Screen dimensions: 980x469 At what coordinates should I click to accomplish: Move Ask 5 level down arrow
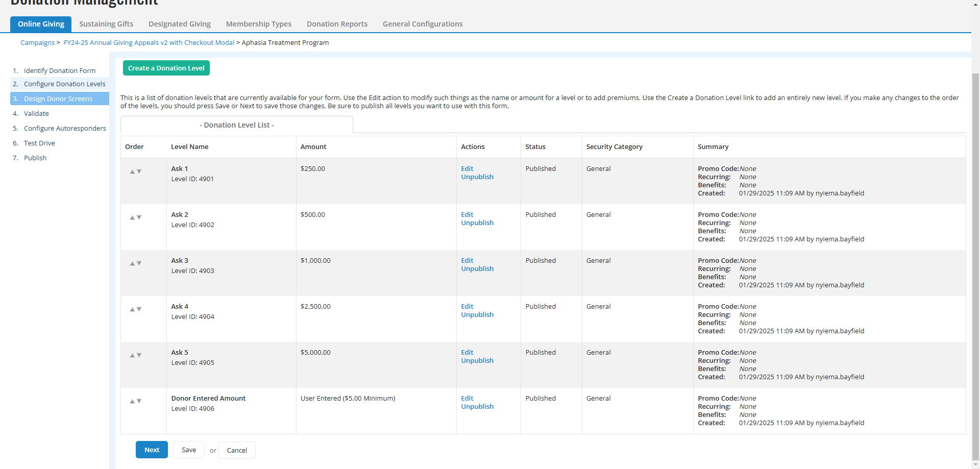[139, 355]
